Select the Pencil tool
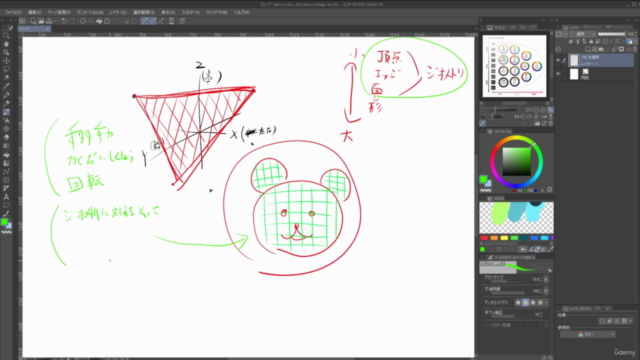The height and width of the screenshot is (360, 640). (x=6, y=103)
